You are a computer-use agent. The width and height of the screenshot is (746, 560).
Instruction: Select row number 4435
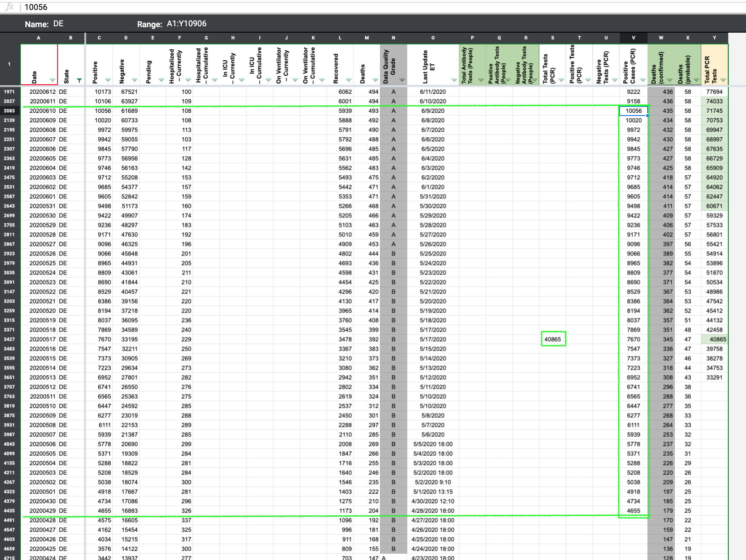9,510
